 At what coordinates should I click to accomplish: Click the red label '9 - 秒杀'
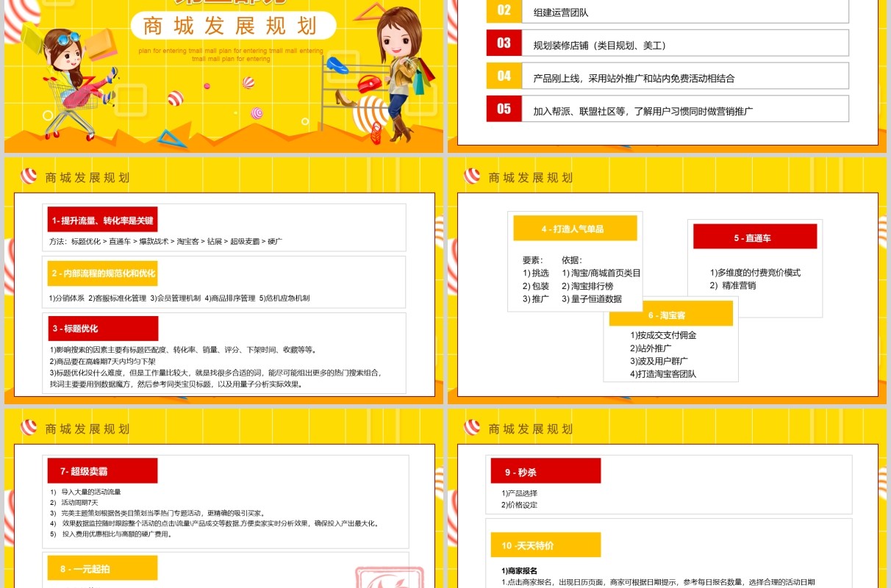(545, 472)
